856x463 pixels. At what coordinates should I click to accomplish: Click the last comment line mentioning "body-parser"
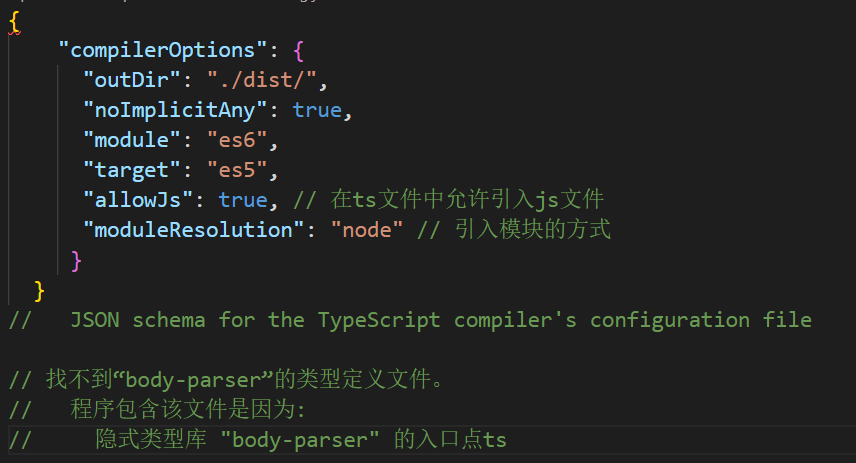tap(258, 440)
